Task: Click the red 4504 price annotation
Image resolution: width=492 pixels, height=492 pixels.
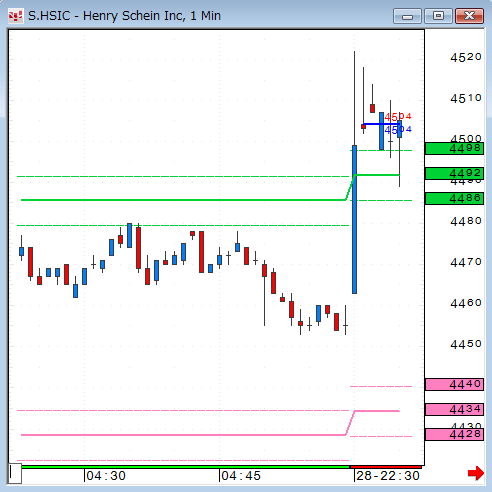Action: [398, 117]
